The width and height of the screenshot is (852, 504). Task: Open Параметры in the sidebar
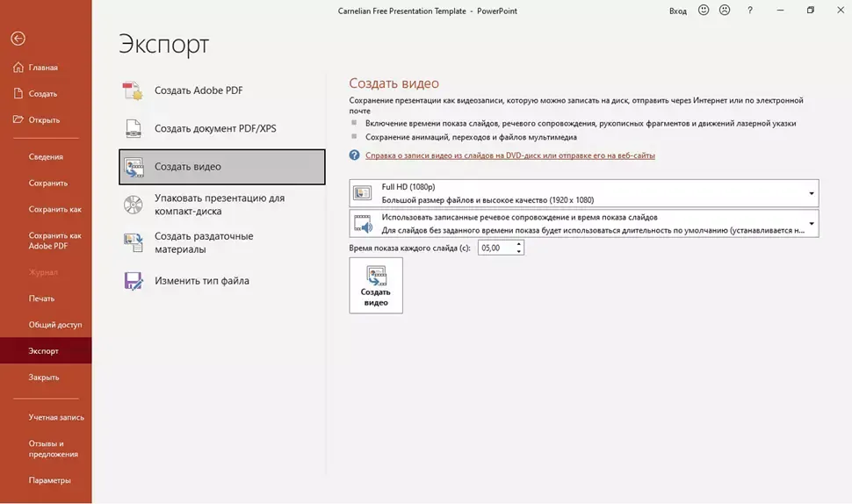coord(49,480)
